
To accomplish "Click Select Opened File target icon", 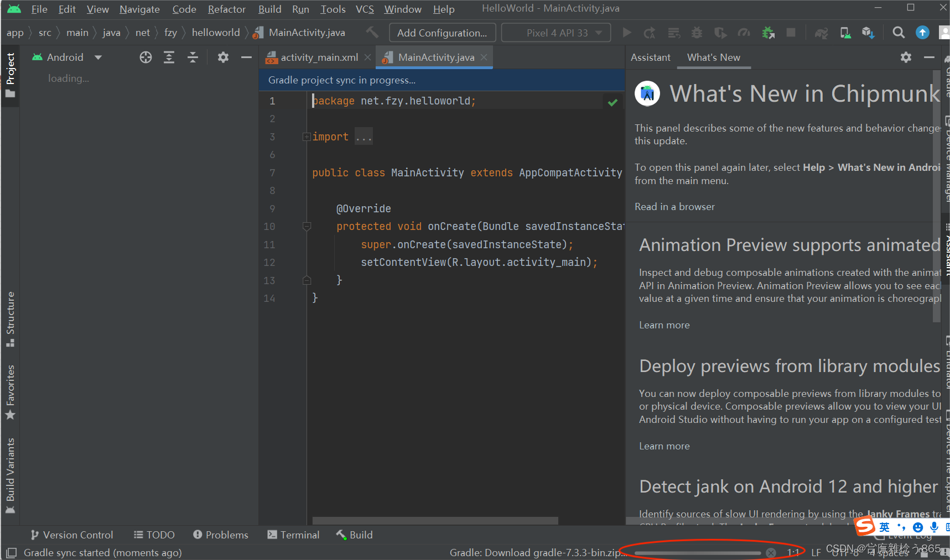I will (x=146, y=57).
